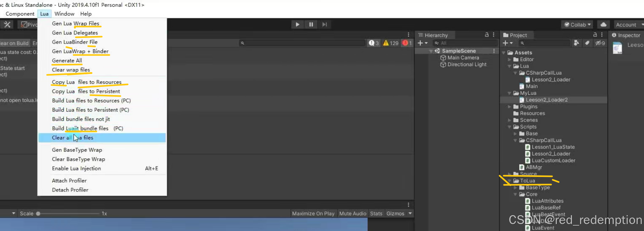
Task: Collapse the SampleScene arrow in Hierarchy
Action: 431,51
